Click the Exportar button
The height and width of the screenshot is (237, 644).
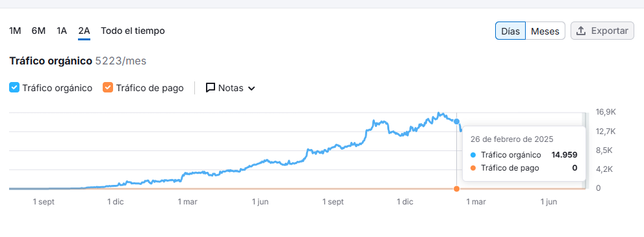pyautogui.click(x=602, y=31)
